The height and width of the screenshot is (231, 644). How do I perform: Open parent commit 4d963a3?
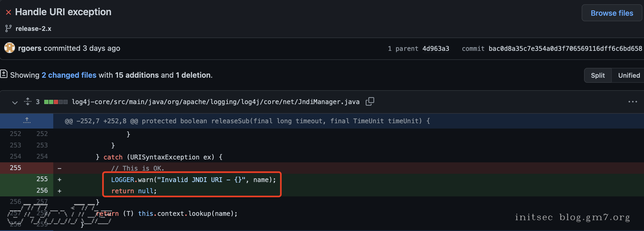pyautogui.click(x=436, y=49)
